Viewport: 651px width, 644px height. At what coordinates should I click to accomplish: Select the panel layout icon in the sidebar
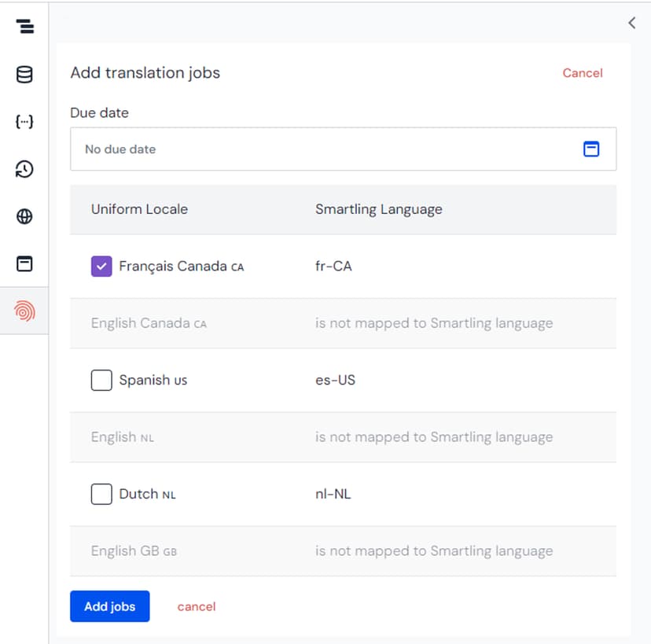pos(24,263)
